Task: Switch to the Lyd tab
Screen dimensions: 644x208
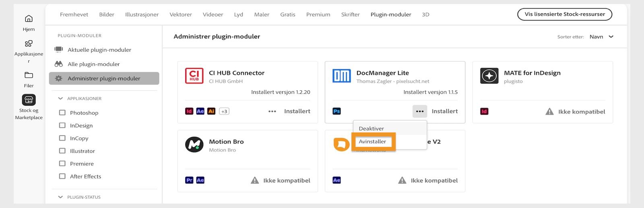Action: click(x=239, y=14)
